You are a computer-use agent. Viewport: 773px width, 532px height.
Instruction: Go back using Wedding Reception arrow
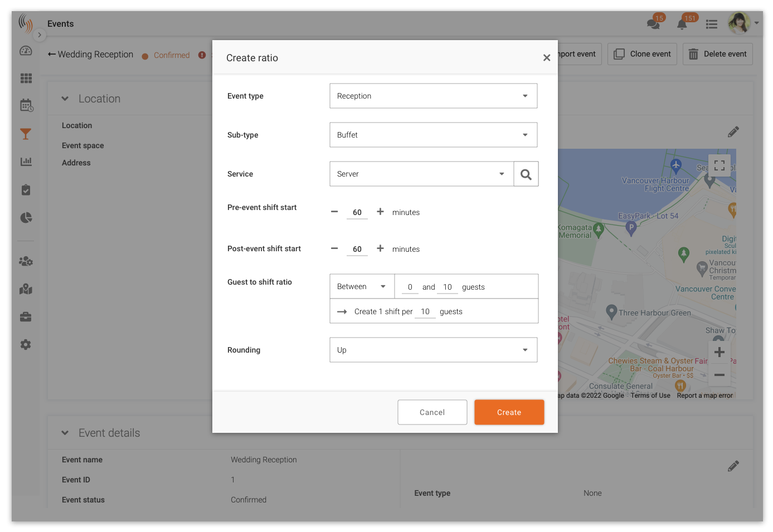point(51,54)
